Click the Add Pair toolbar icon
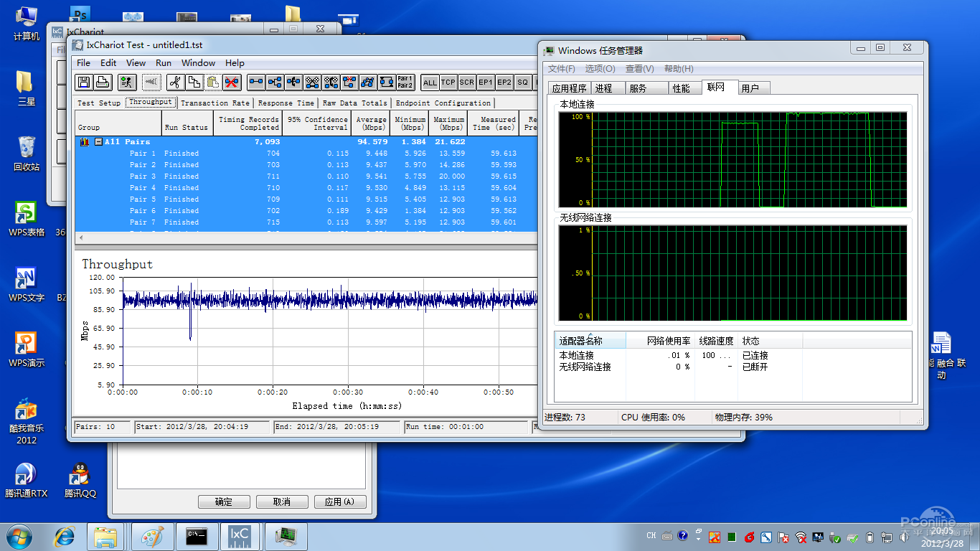 [256, 82]
